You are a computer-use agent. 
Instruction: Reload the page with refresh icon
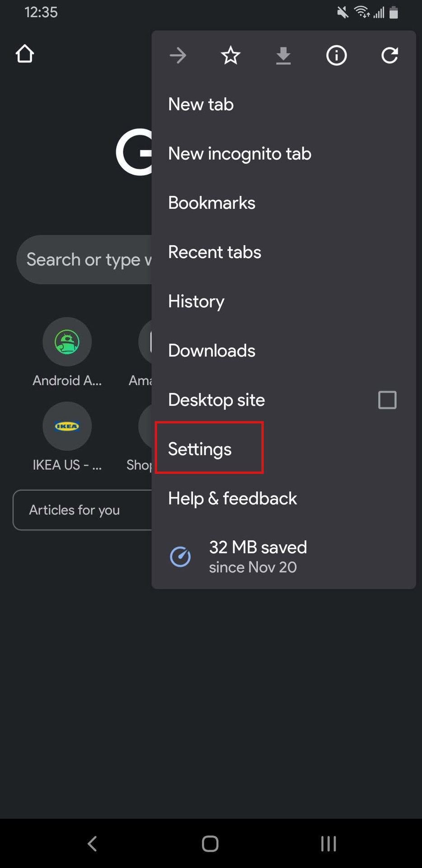point(389,56)
